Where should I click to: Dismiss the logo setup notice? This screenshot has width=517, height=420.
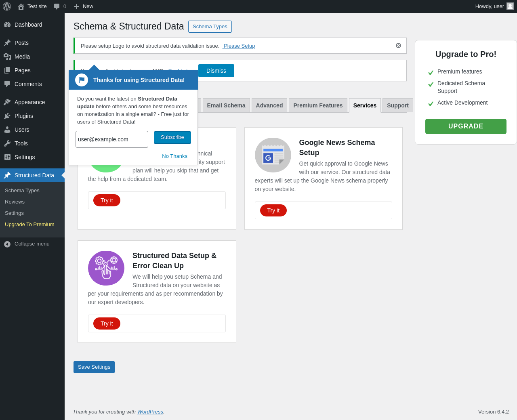pos(398,46)
